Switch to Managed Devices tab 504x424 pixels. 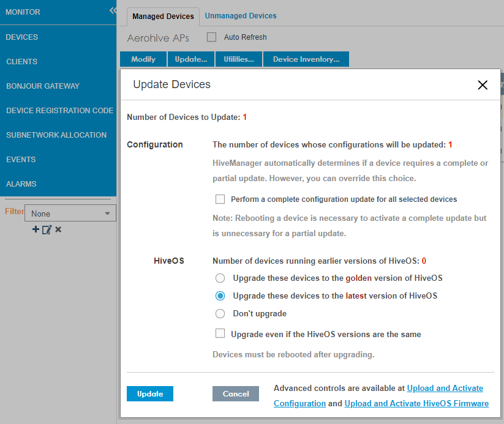(163, 17)
